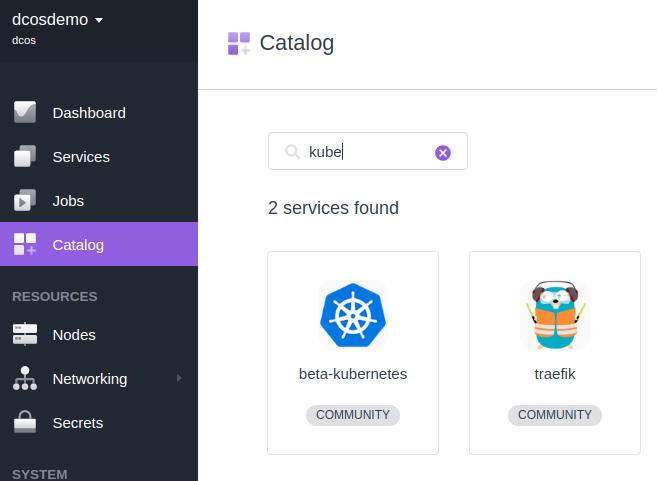The width and height of the screenshot is (657, 481).
Task: Click the traefik gopher logo
Action: [x=555, y=315]
